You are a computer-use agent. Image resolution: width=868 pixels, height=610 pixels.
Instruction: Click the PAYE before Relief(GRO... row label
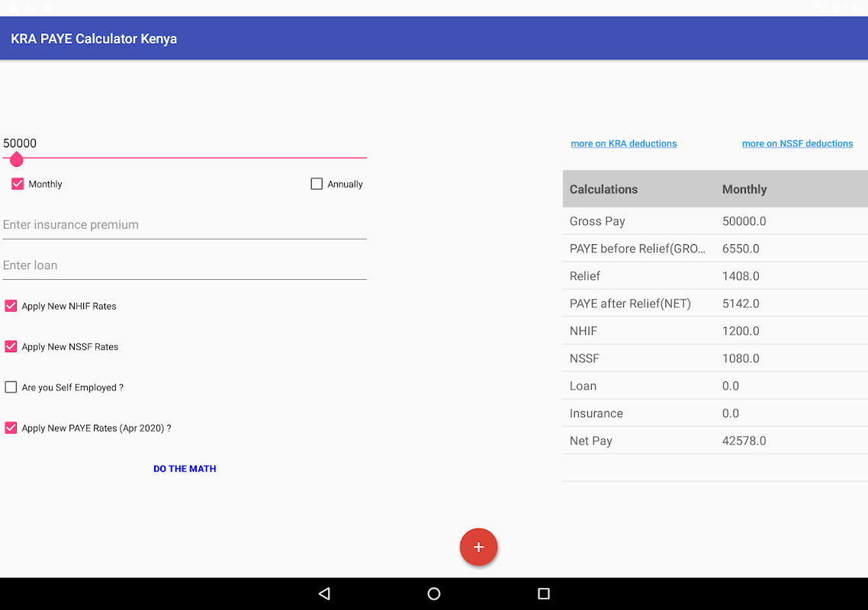(x=637, y=249)
